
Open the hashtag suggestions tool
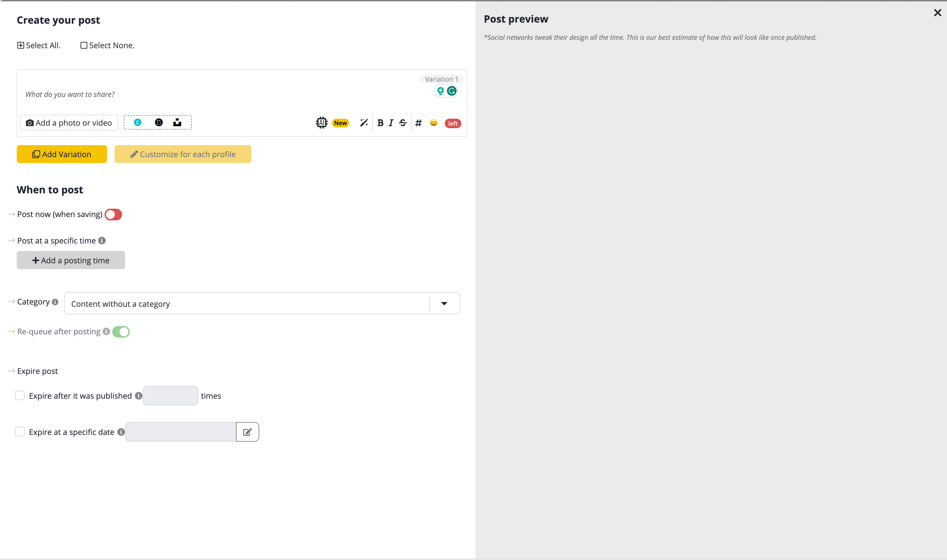click(x=419, y=123)
